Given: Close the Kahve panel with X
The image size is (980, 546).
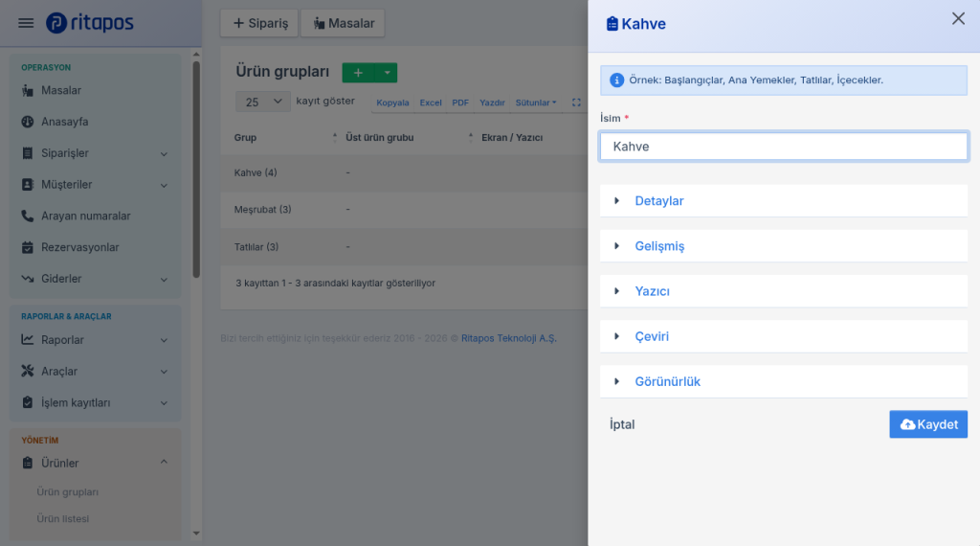Looking at the screenshot, I should (958, 19).
